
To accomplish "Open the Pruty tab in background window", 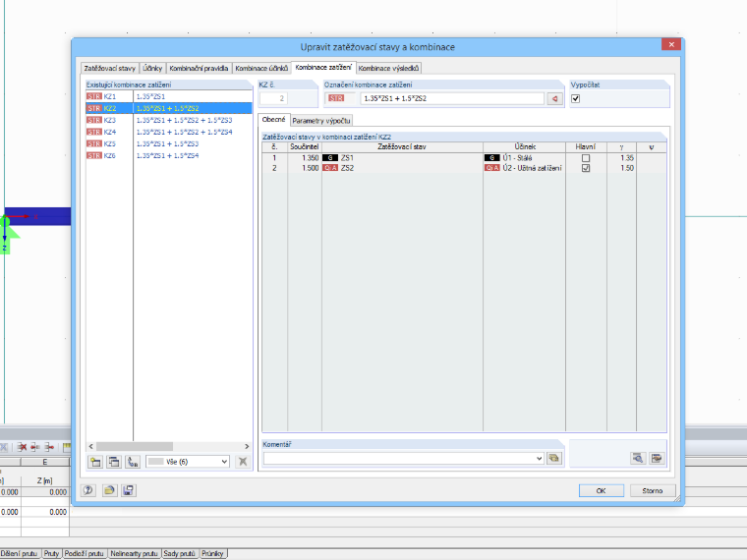I will (x=51, y=553).
